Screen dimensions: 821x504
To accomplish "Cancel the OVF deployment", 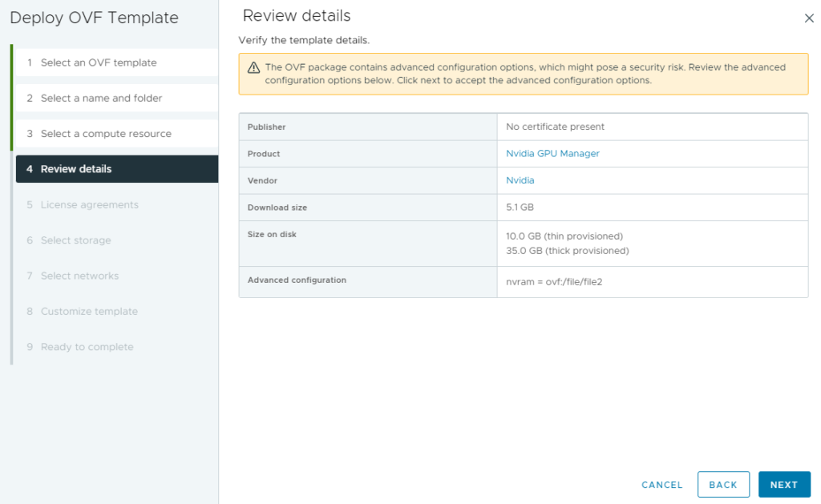I will coord(661,484).
